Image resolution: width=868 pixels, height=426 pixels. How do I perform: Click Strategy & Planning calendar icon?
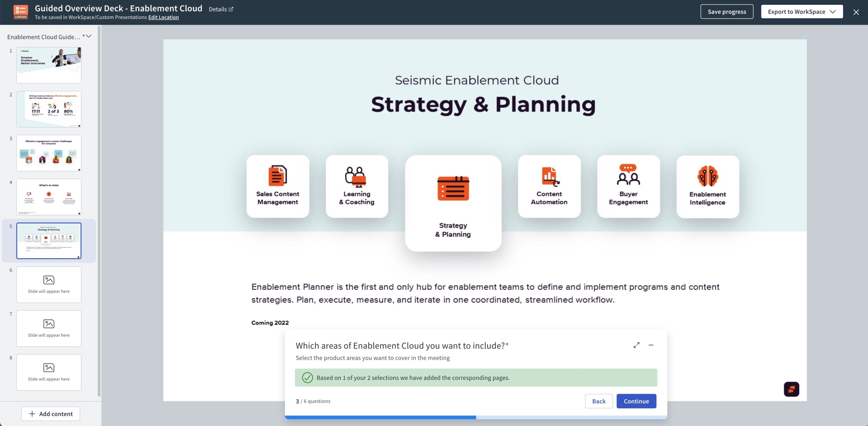click(x=453, y=188)
